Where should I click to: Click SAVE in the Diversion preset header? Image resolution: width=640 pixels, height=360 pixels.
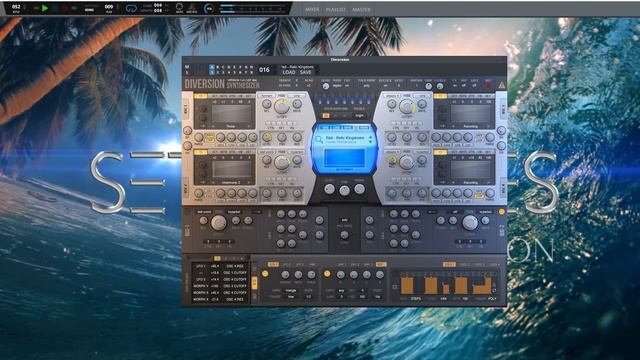click(x=306, y=72)
